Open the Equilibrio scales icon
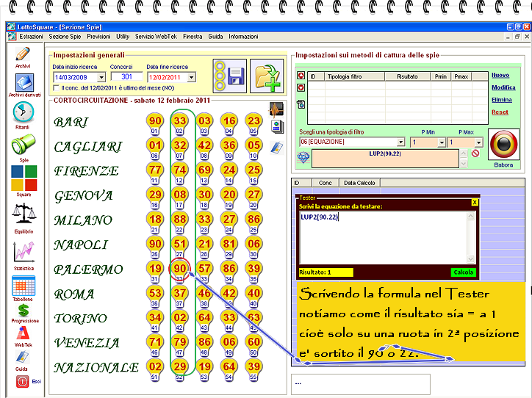532x398 pixels. [x=24, y=214]
